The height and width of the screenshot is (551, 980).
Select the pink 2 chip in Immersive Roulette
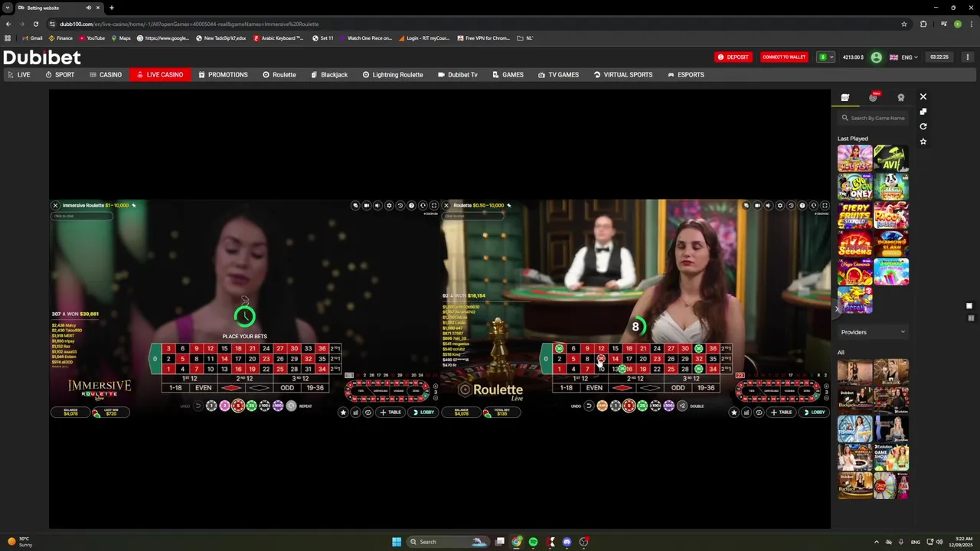224,406
